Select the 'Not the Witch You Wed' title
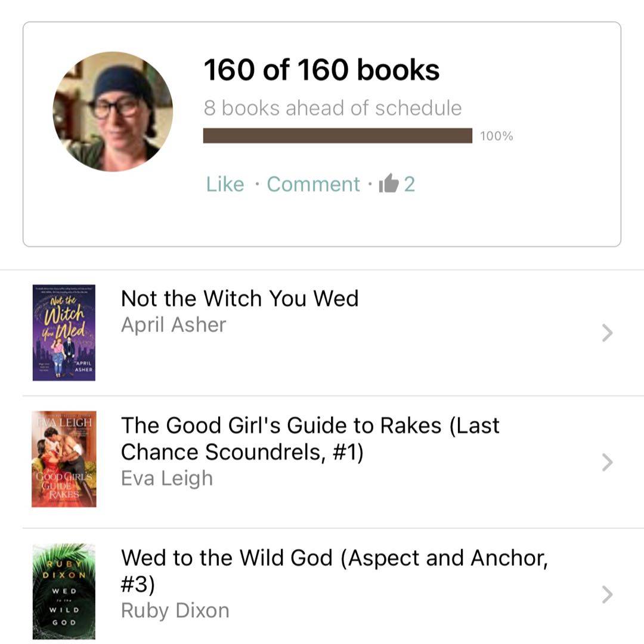Viewport: 644px width, 644px height. click(x=240, y=298)
